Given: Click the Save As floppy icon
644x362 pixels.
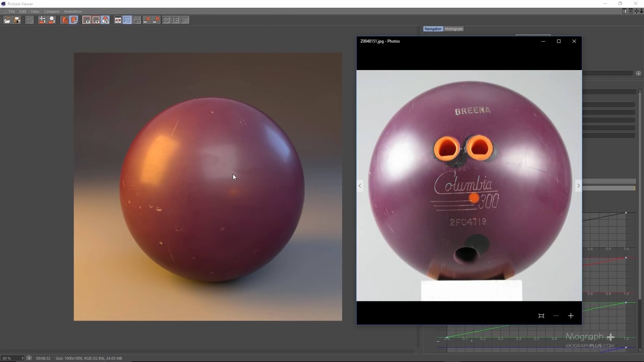Looking at the screenshot, I should (x=17, y=20).
